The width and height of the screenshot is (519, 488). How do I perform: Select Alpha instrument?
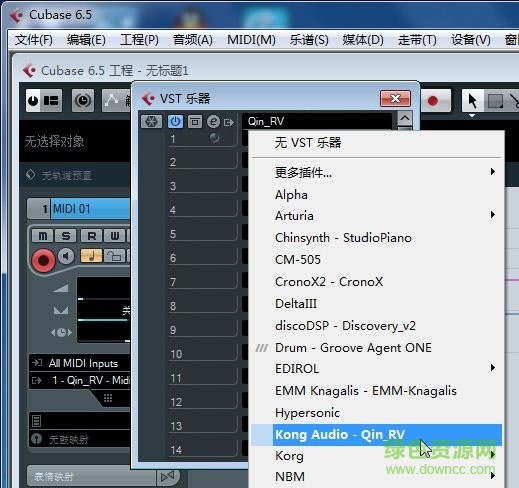coord(376,194)
